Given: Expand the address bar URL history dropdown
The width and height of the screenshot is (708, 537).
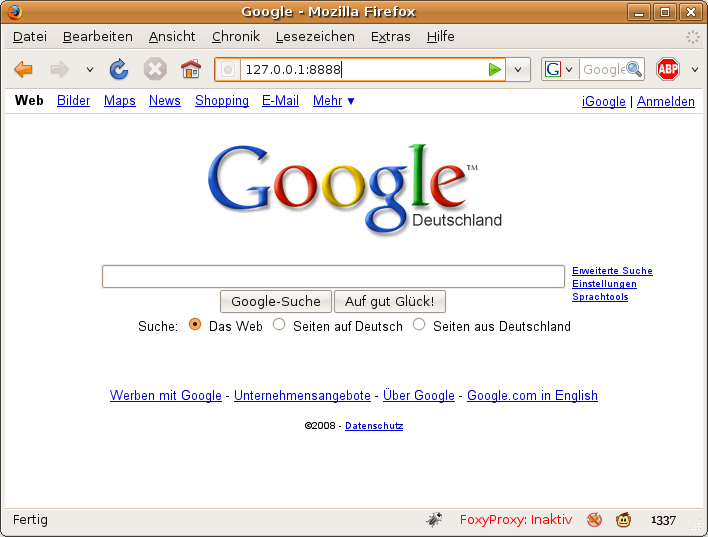Looking at the screenshot, I should pyautogui.click(x=518, y=70).
